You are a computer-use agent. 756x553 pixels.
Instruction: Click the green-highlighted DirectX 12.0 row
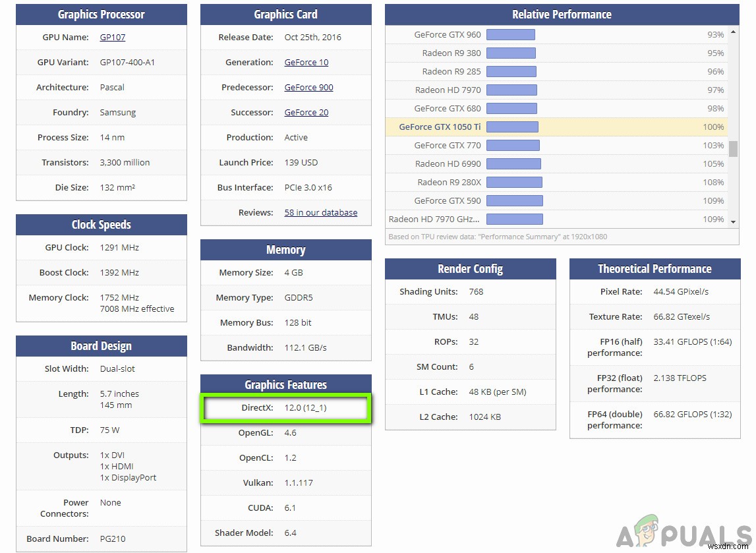[286, 408]
